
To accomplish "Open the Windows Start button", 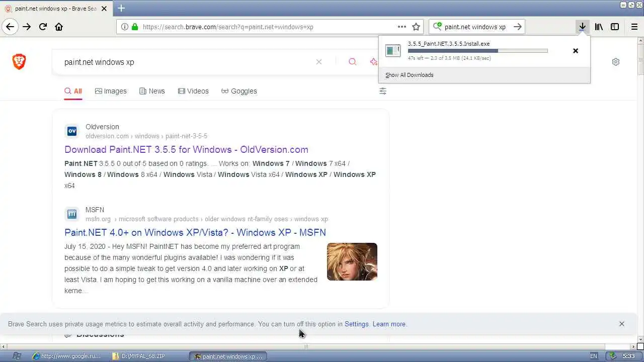I will 17,356.
